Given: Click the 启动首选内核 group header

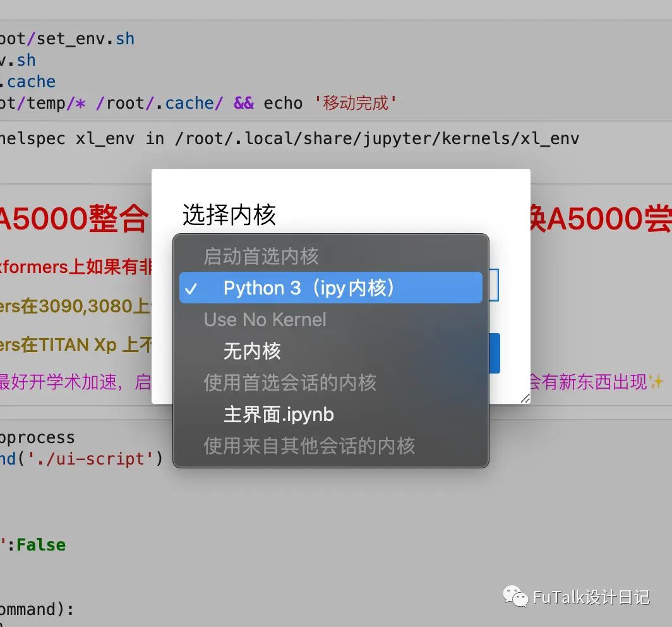Looking at the screenshot, I should (261, 257).
